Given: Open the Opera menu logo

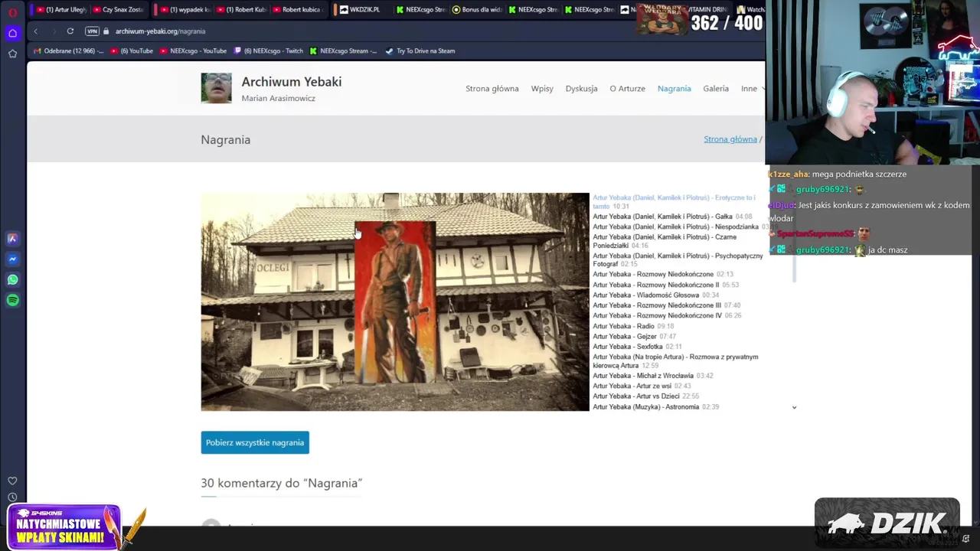Looking at the screenshot, I should click(x=12, y=12).
